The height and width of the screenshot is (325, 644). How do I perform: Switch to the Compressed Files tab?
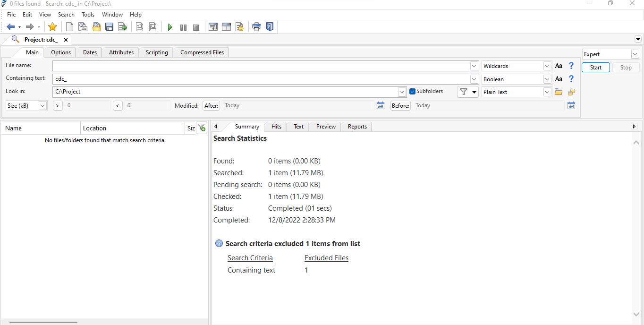(x=202, y=52)
